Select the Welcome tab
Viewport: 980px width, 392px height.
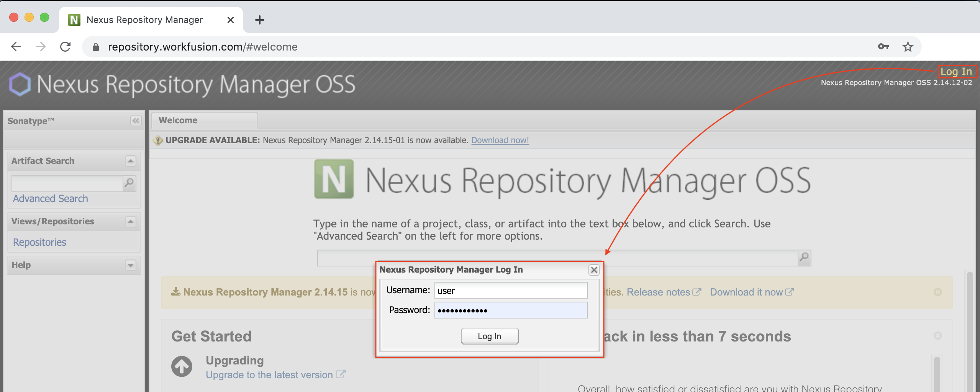204,121
